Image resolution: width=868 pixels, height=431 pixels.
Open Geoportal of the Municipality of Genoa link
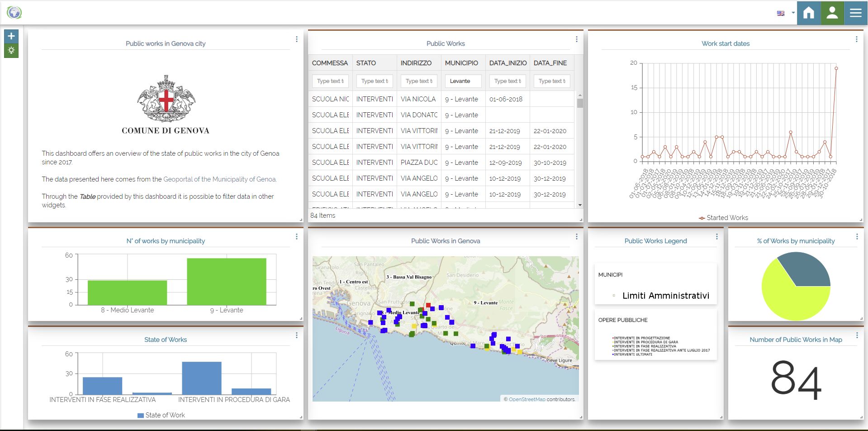tap(220, 179)
